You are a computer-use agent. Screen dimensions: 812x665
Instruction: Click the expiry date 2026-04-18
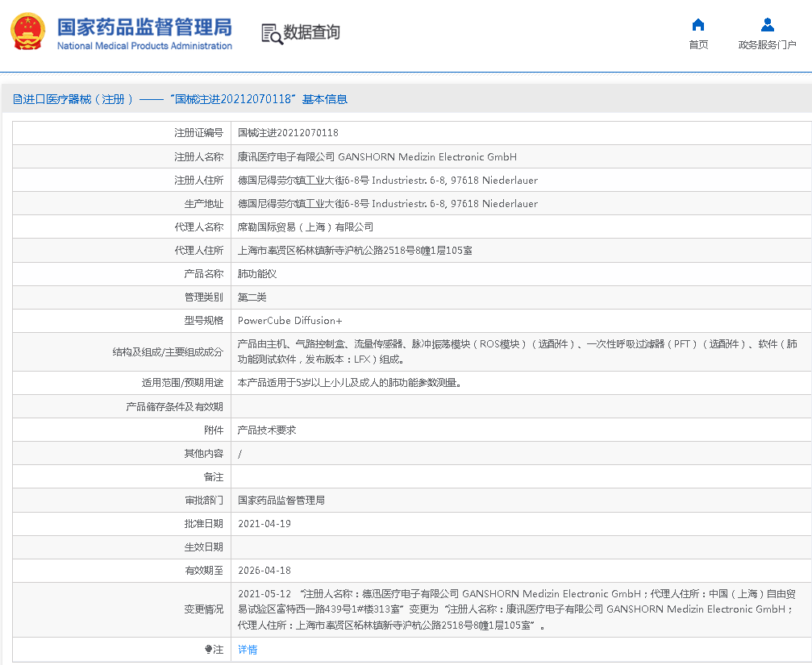click(264, 571)
